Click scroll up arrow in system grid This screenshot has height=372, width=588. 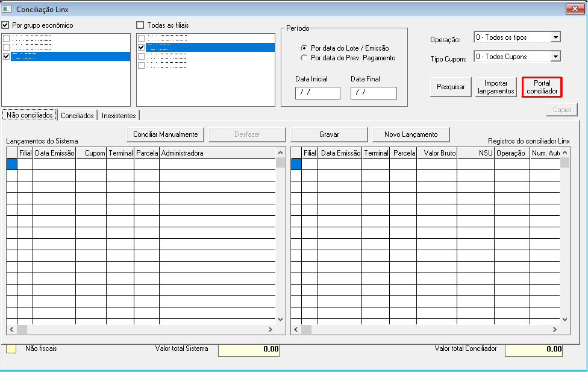point(280,153)
